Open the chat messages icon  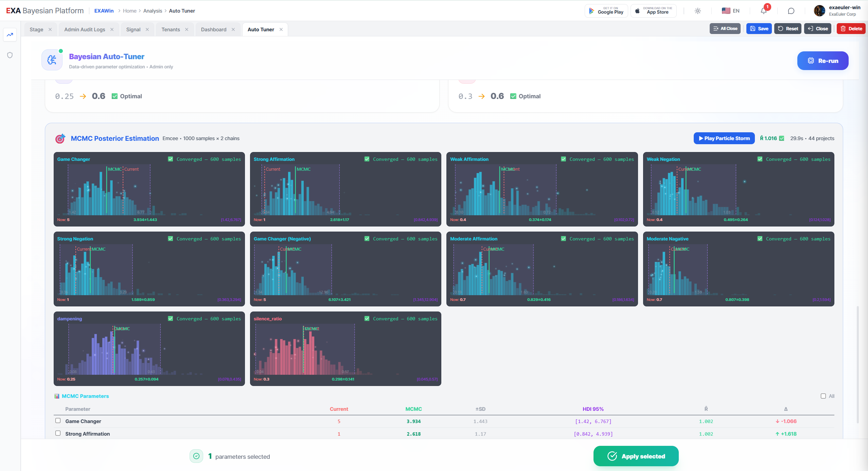pyautogui.click(x=791, y=11)
